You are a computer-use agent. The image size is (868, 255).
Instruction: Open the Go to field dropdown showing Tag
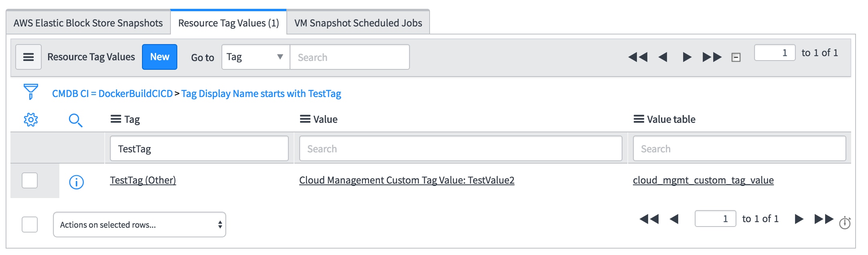pos(255,57)
